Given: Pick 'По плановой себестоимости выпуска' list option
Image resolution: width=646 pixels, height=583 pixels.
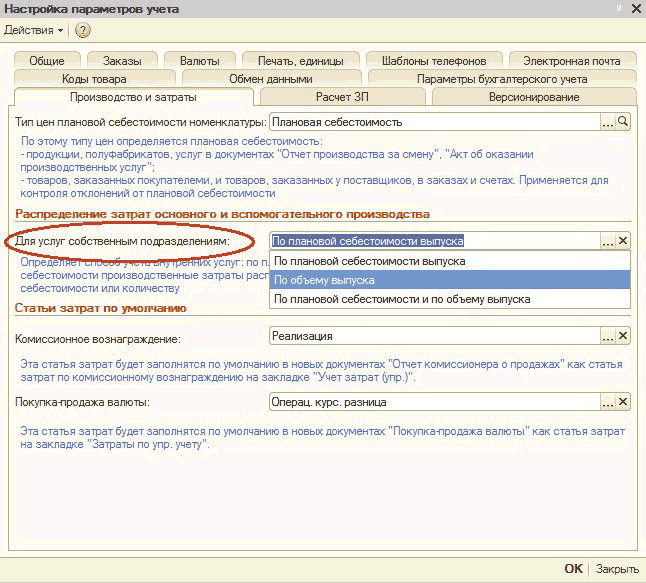Looking at the screenshot, I should [x=369, y=261].
